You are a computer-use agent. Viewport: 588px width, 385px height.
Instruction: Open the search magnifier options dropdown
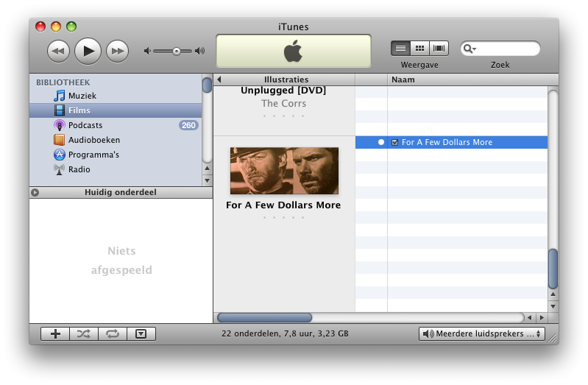pos(470,49)
